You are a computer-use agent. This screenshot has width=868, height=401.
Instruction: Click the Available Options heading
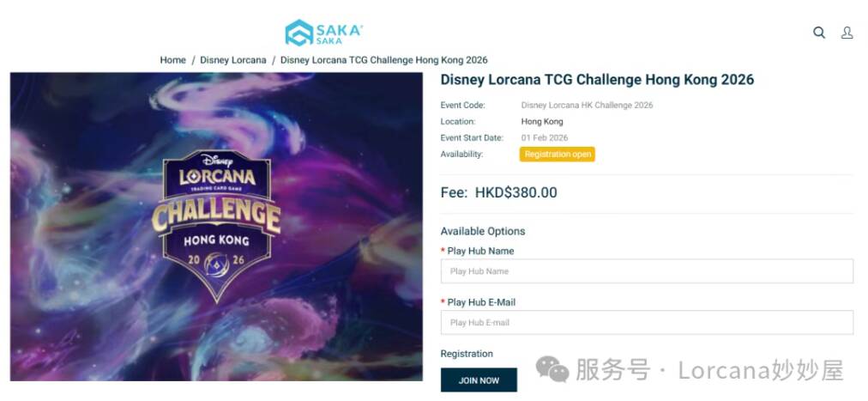(x=483, y=231)
